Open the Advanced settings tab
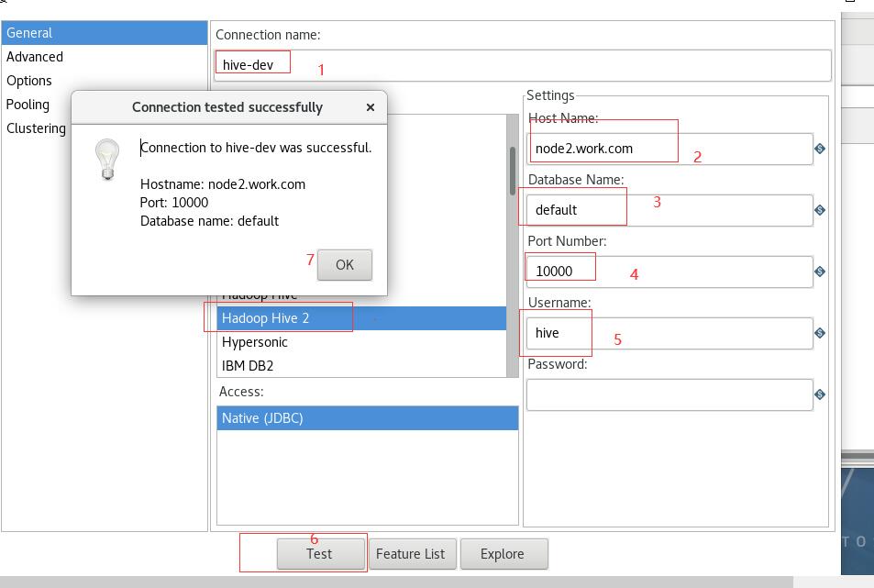 105,57
